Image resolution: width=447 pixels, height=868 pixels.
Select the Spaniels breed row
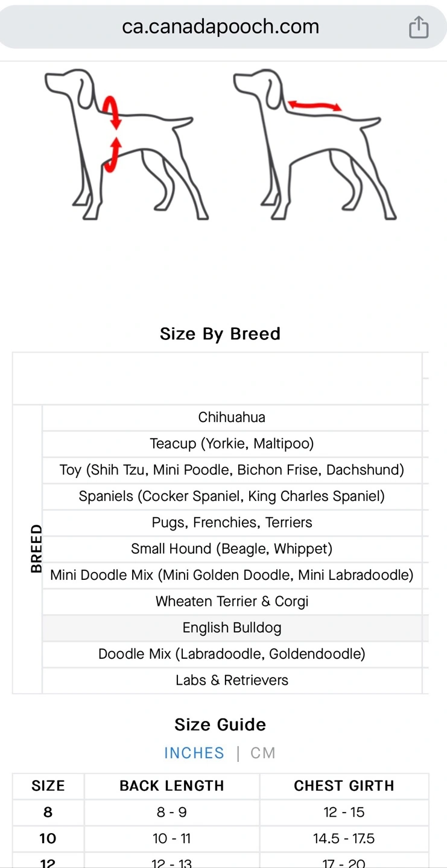(232, 496)
